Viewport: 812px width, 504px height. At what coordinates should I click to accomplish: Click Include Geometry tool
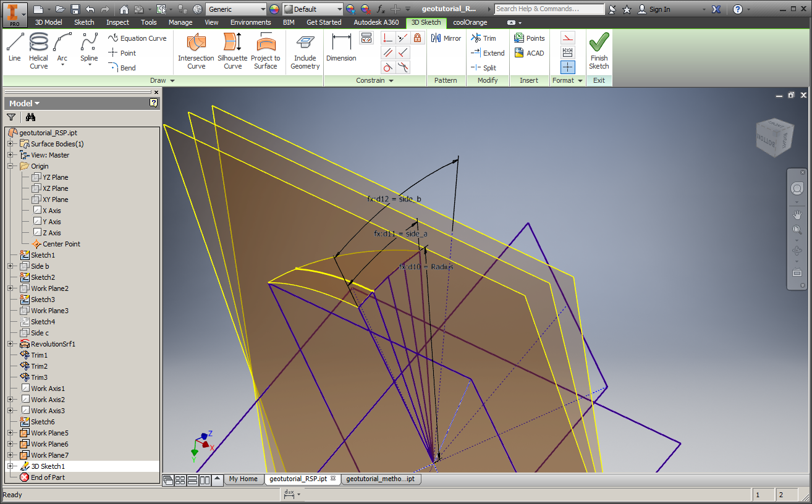pyautogui.click(x=305, y=51)
